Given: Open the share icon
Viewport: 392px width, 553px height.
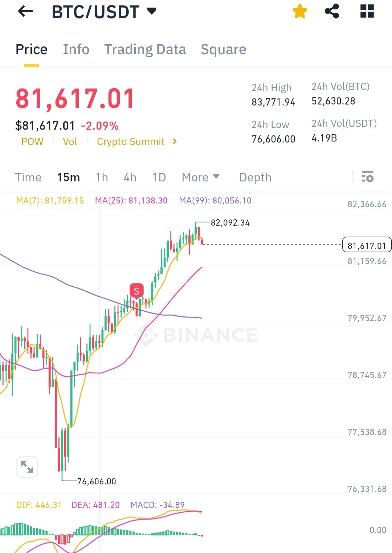Looking at the screenshot, I should tap(332, 11).
